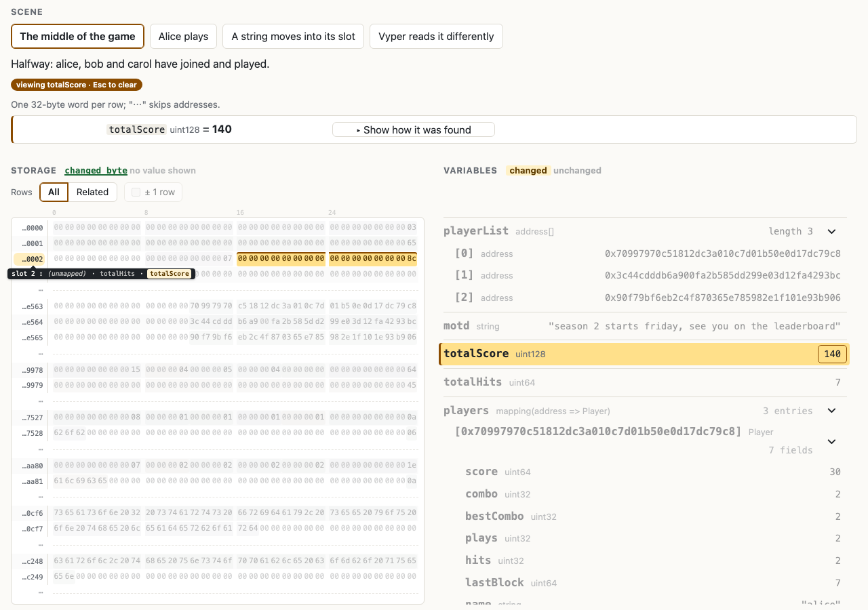
Task: Click the "viewing totalScore · Esc to clear" pill
Action: (77, 85)
